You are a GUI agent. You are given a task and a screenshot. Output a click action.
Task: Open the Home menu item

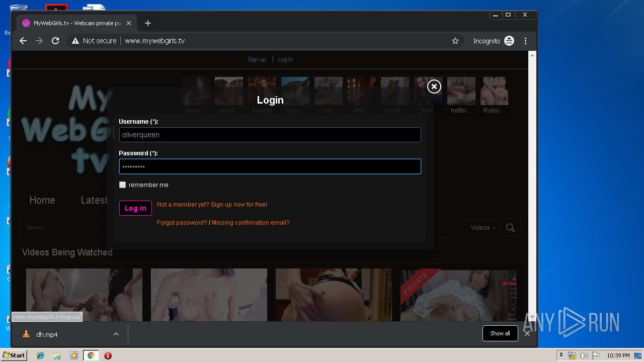[42, 200]
